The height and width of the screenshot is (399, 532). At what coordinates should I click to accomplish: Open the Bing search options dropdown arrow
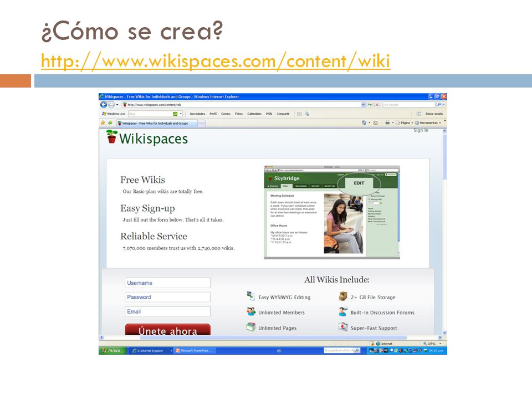click(x=181, y=114)
